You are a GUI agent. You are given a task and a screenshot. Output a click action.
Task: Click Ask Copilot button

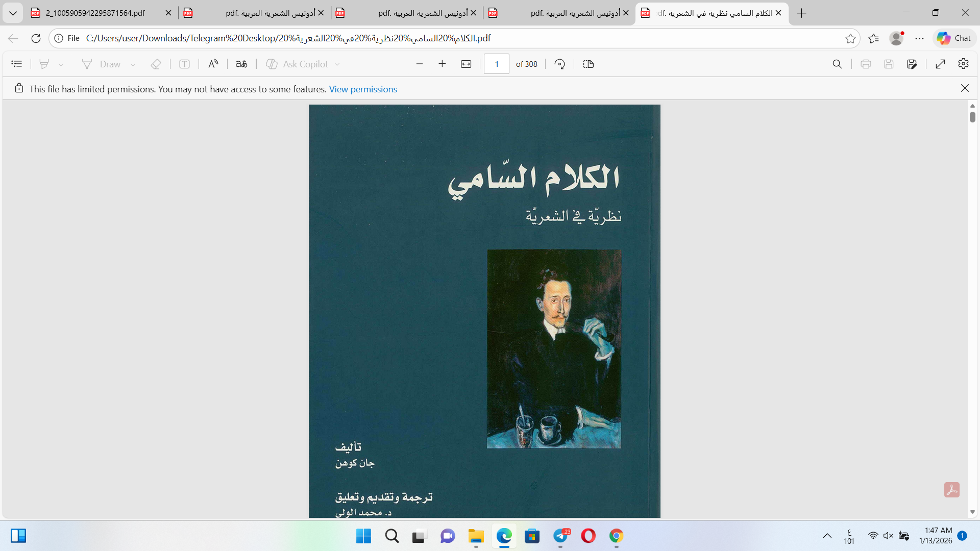coord(297,64)
